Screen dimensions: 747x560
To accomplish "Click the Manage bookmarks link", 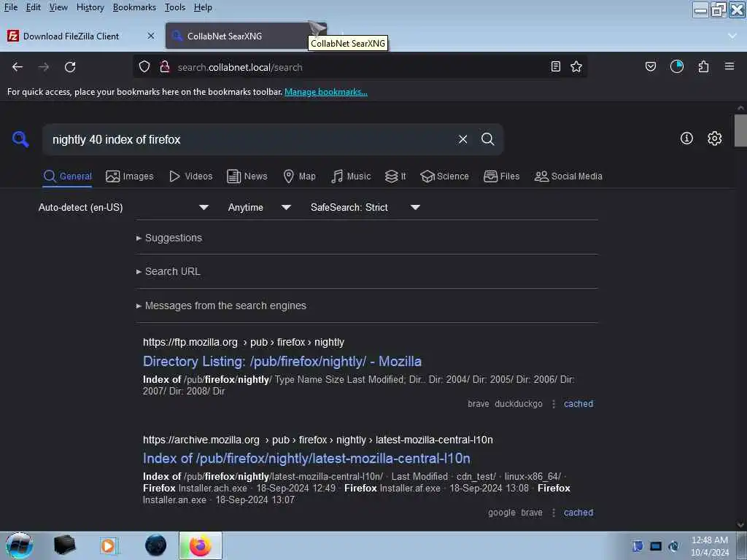I will pyautogui.click(x=326, y=92).
